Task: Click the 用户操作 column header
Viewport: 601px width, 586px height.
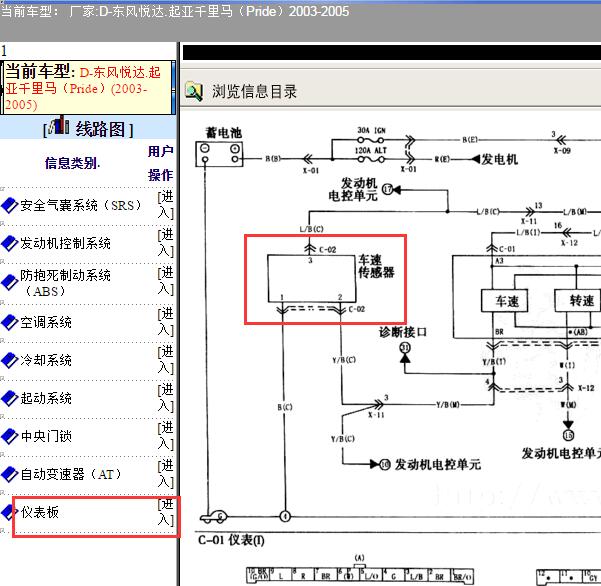Action: click(161, 163)
